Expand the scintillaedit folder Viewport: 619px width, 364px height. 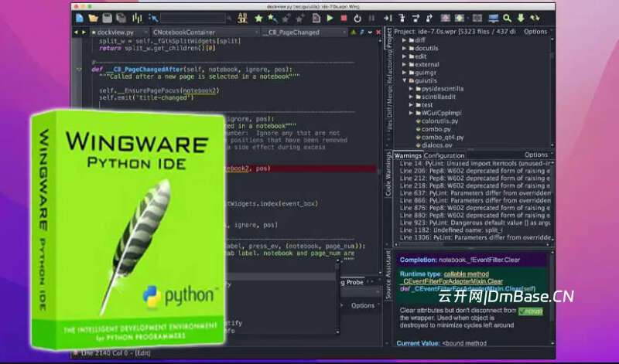tap(411, 97)
